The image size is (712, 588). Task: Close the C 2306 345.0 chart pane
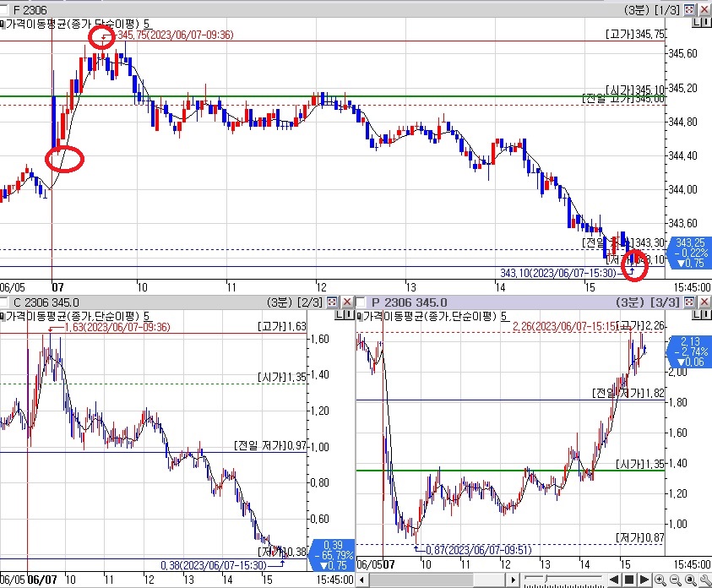coord(347,302)
